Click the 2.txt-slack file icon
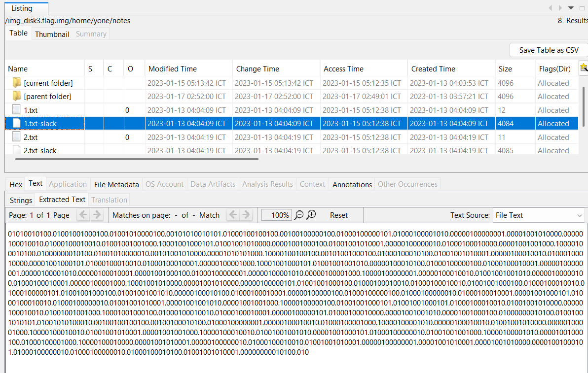This screenshot has width=588, height=373. 17,150
